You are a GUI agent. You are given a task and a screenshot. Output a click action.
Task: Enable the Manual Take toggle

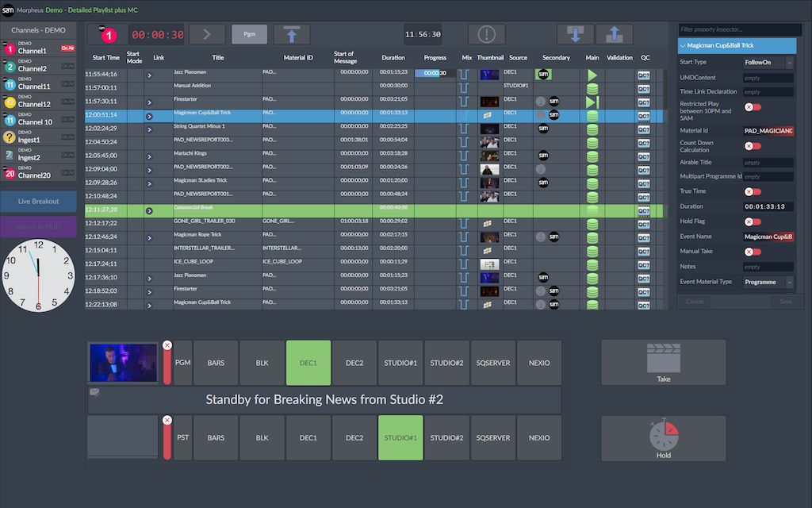[x=753, y=252]
